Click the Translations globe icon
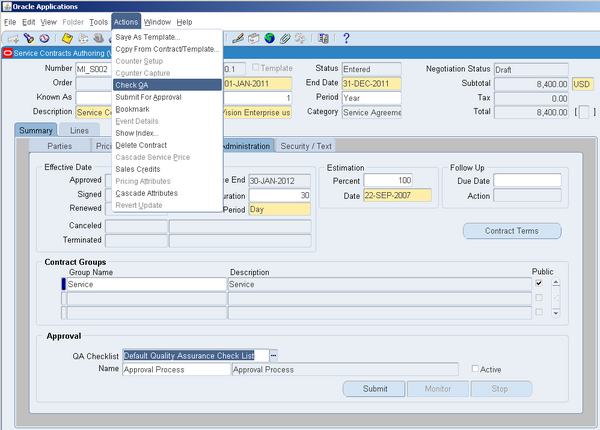 [269, 38]
